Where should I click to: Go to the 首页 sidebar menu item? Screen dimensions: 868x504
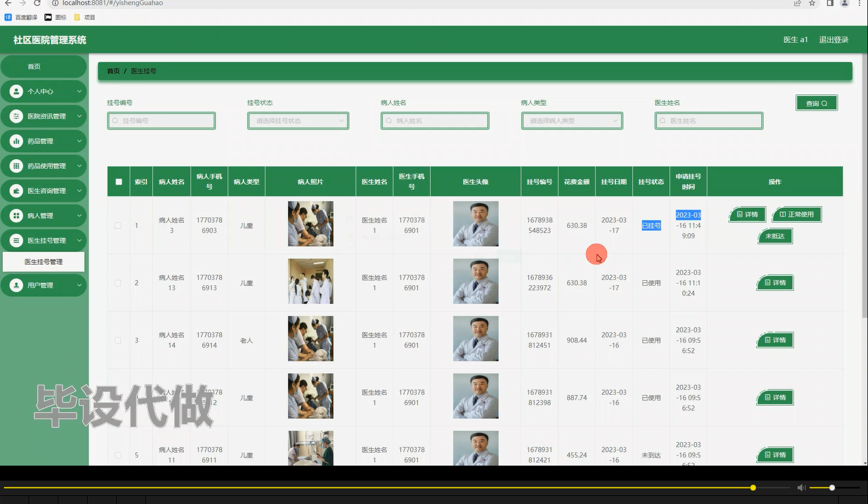pos(44,66)
